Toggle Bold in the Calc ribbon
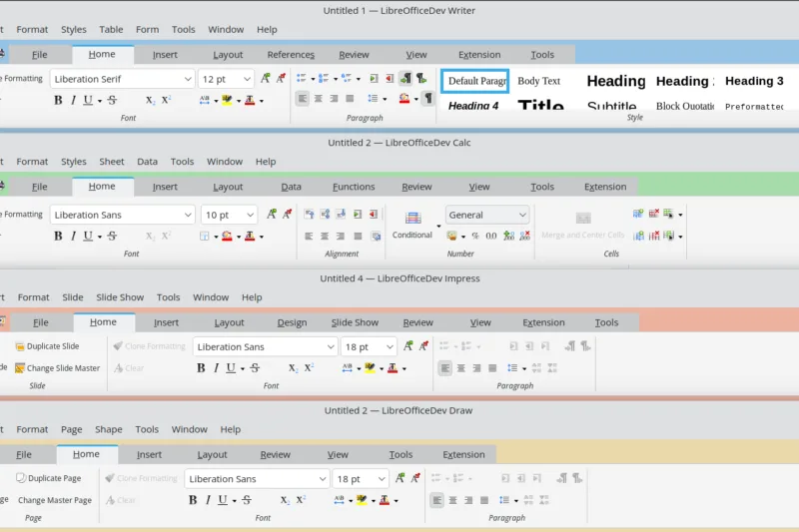 point(58,236)
